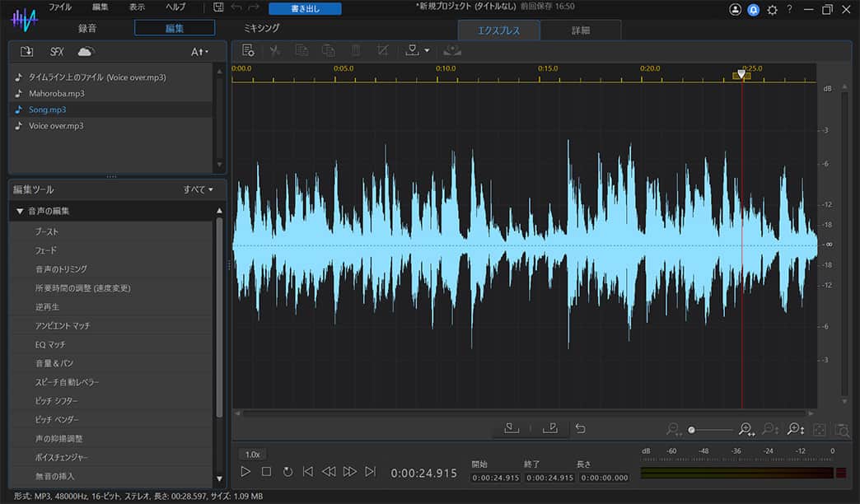
Task: Click the delete (trash) icon
Action: point(355,49)
